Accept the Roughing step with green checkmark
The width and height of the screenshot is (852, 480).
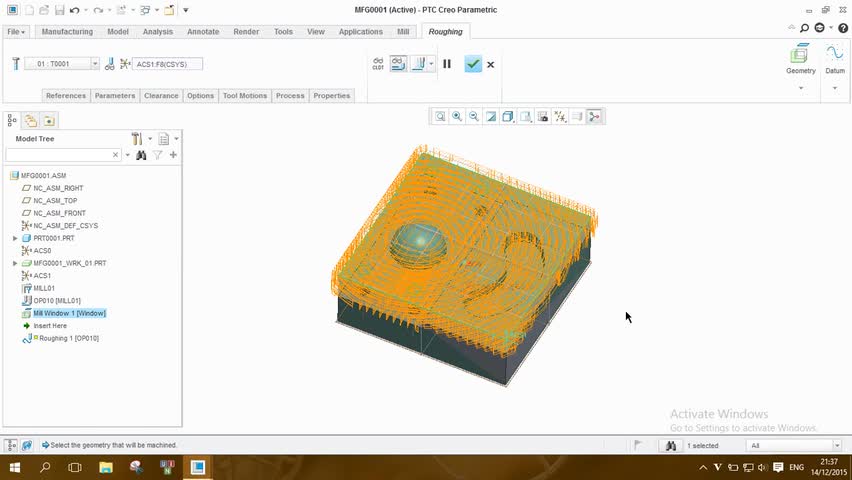point(473,64)
